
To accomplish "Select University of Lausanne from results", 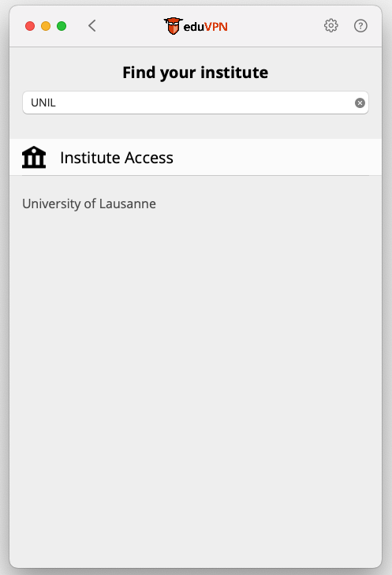I will point(89,203).
